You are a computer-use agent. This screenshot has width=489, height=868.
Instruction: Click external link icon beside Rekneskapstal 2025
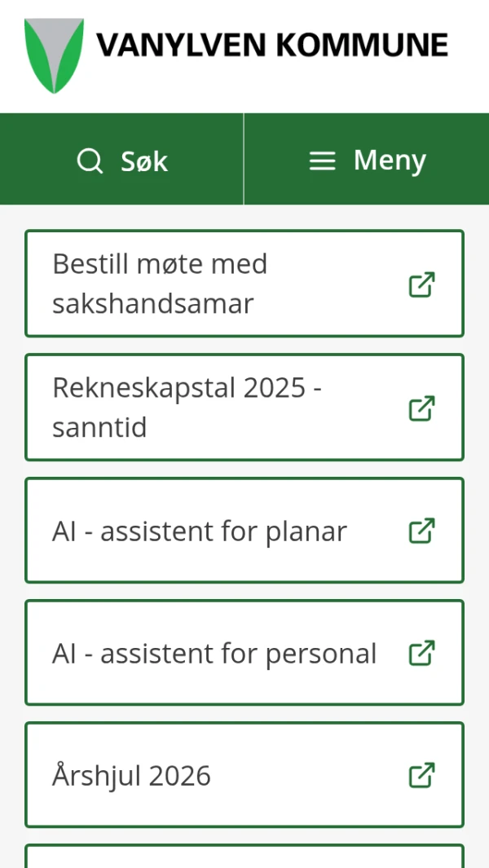click(x=421, y=408)
